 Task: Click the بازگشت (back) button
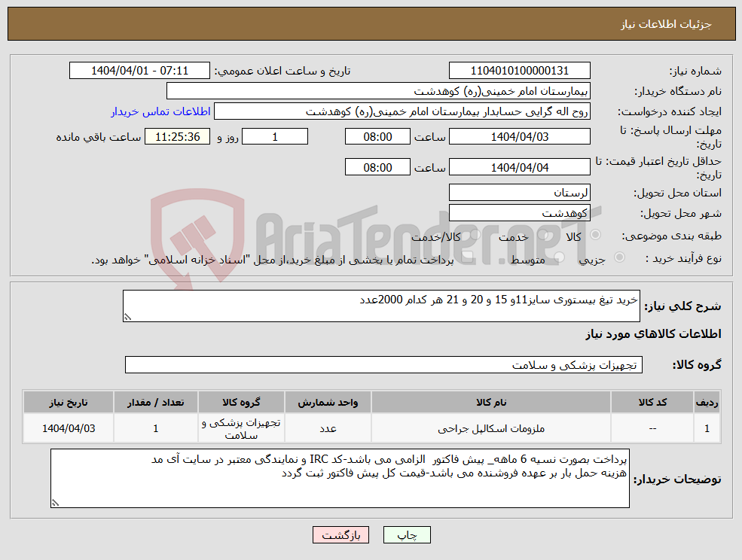(x=340, y=535)
